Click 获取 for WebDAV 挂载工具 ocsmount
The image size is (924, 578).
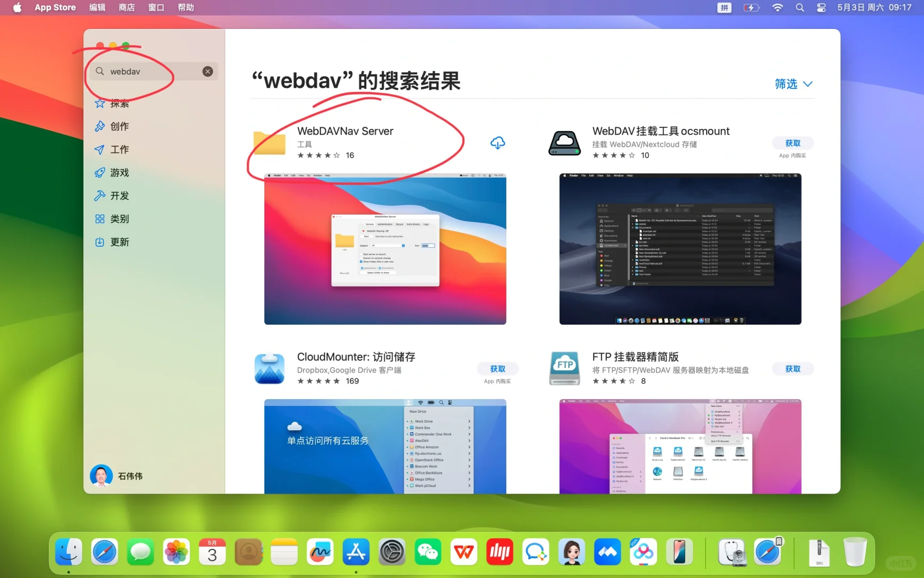point(793,143)
